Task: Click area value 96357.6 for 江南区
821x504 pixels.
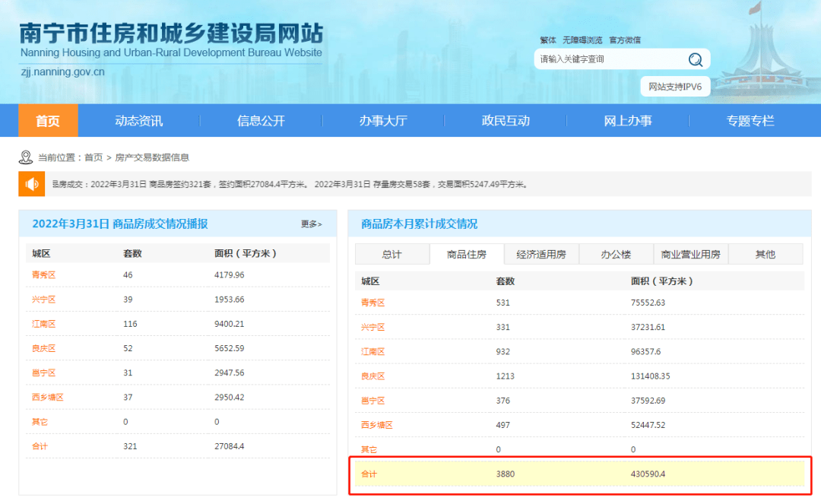Action: coord(645,352)
